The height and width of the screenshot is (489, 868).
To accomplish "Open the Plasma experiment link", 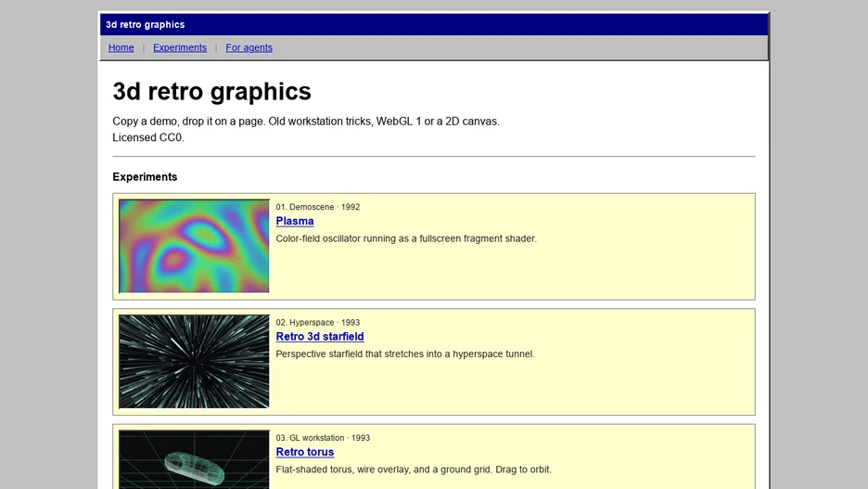I will [295, 221].
